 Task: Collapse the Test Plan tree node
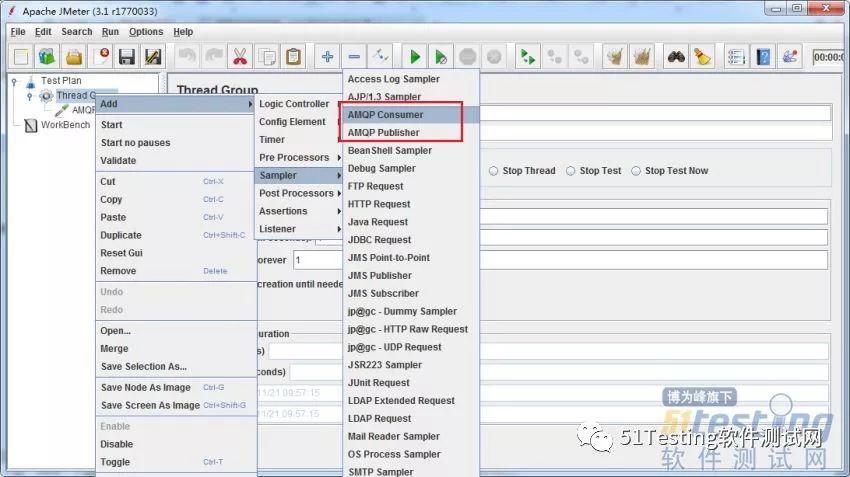pos(15,81)
